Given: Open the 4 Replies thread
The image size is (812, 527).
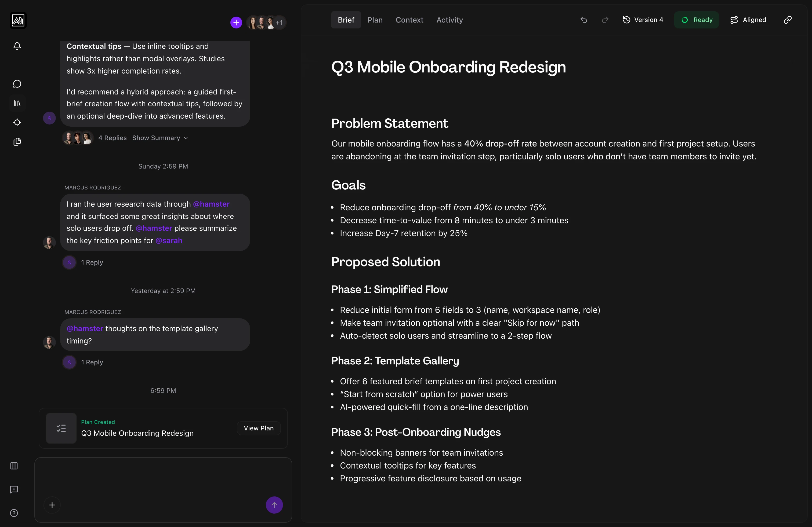Looking at the screenshot, I should click(x=112, y=138).
